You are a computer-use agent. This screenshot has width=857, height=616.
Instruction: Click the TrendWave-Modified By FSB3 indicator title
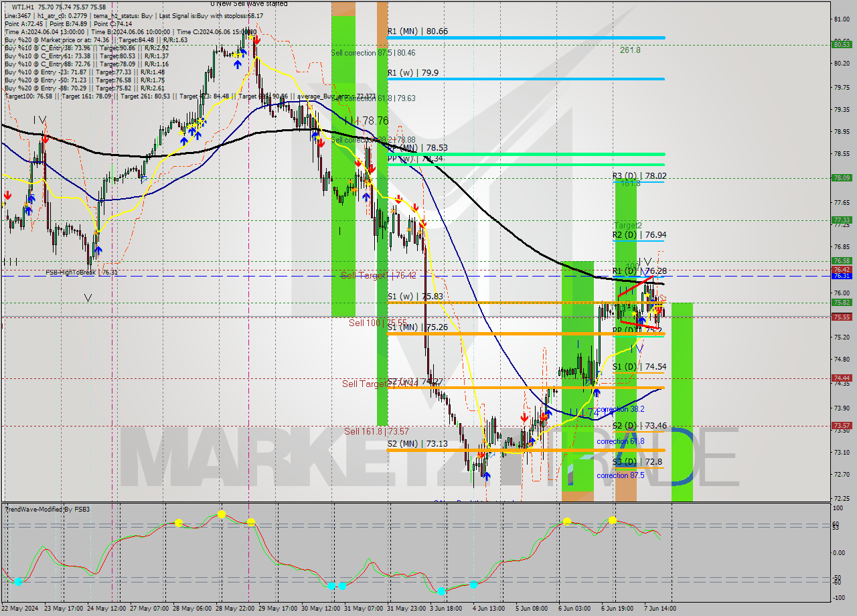(x=47, y=510)
